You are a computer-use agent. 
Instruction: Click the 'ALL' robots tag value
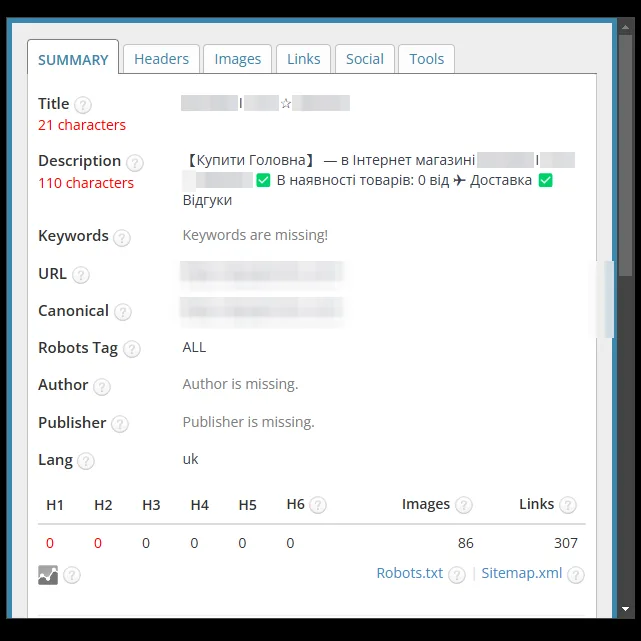194,347
